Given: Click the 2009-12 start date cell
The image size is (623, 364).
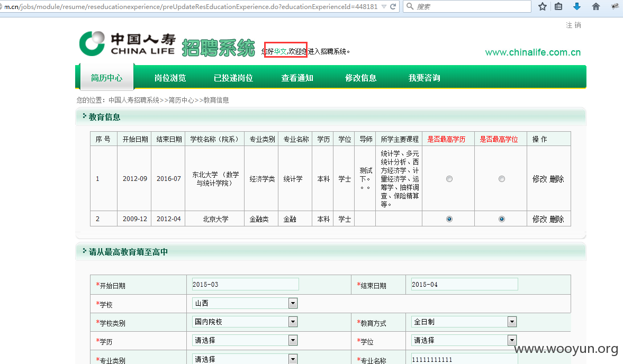Looking at the screenshot, I should [134, 219].
